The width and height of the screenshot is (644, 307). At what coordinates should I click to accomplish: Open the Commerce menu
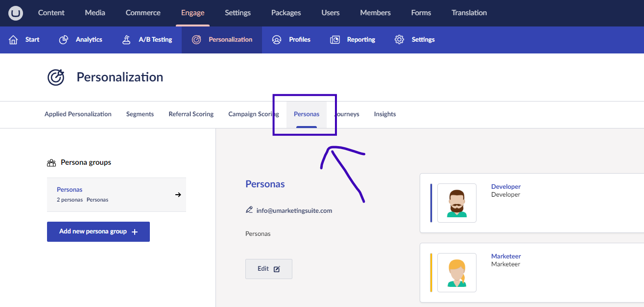pos(143,13)
